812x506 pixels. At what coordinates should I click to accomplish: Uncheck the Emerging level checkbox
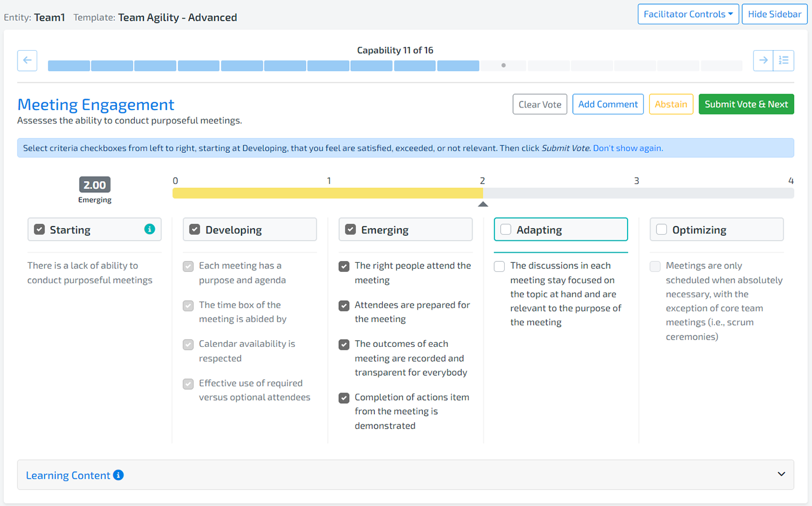[350, 230]
